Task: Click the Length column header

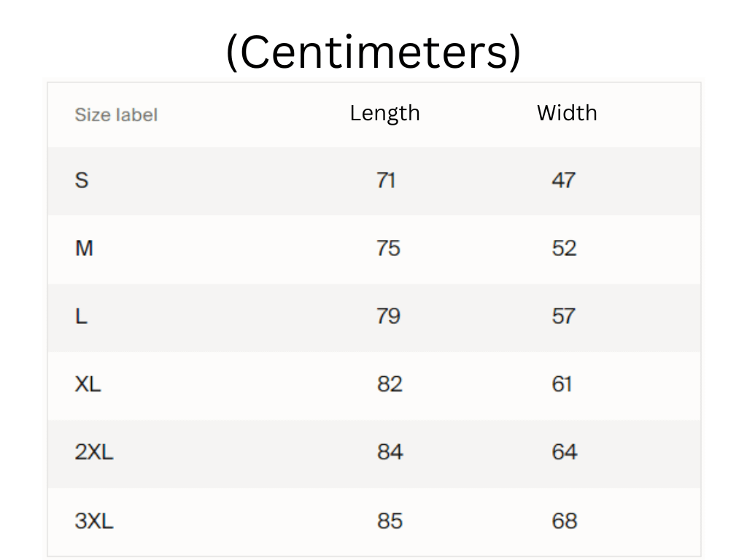Action: click(x=384, y=113)
